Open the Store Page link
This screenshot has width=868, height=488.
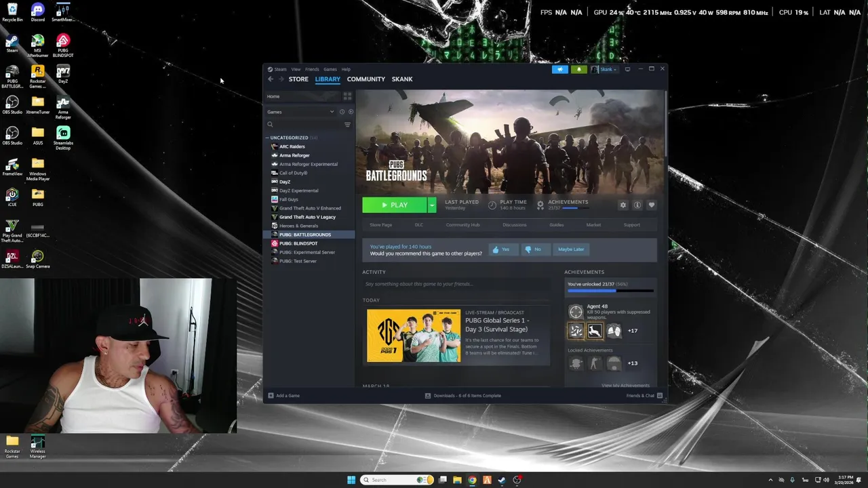pos(381,225)
